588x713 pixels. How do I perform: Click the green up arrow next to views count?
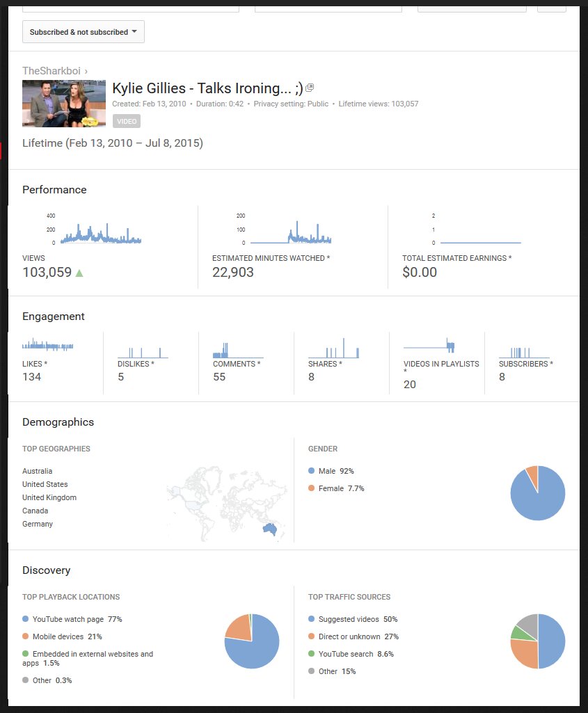click(79, 273)
